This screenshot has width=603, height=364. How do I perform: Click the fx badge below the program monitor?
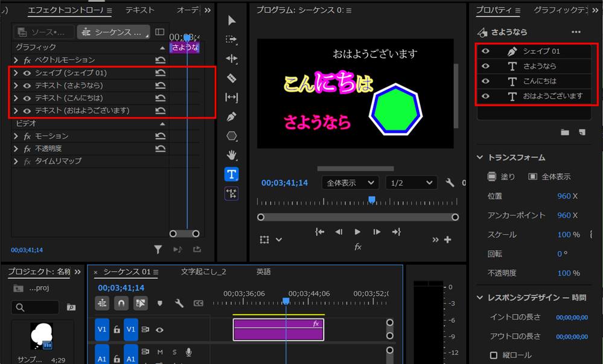click(x=359, y=246)
